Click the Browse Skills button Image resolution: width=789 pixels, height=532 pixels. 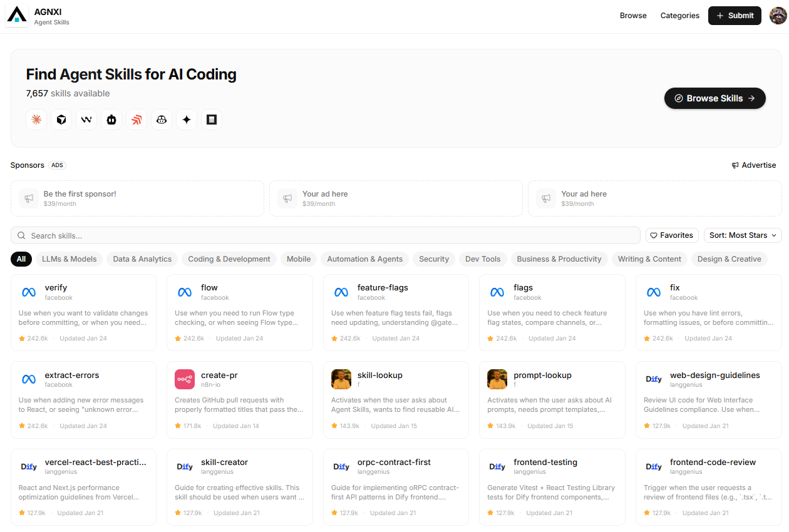[x=714, y=98]
